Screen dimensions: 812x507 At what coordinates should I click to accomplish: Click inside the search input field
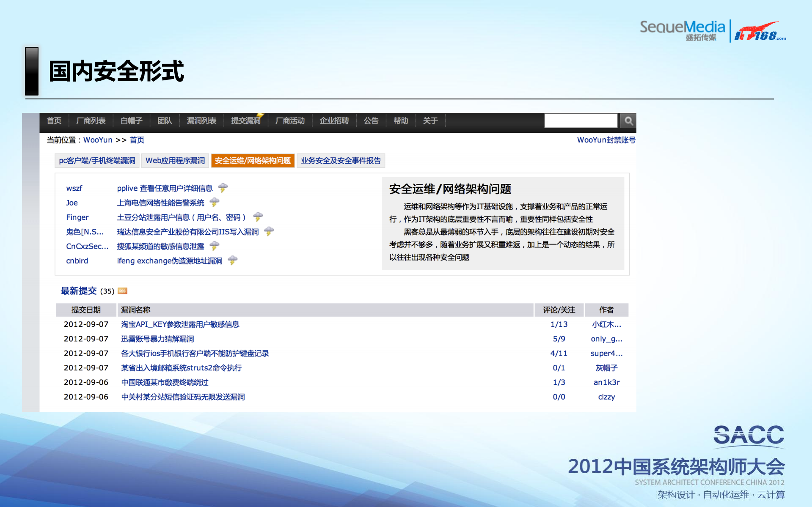[x=580, y=121]
